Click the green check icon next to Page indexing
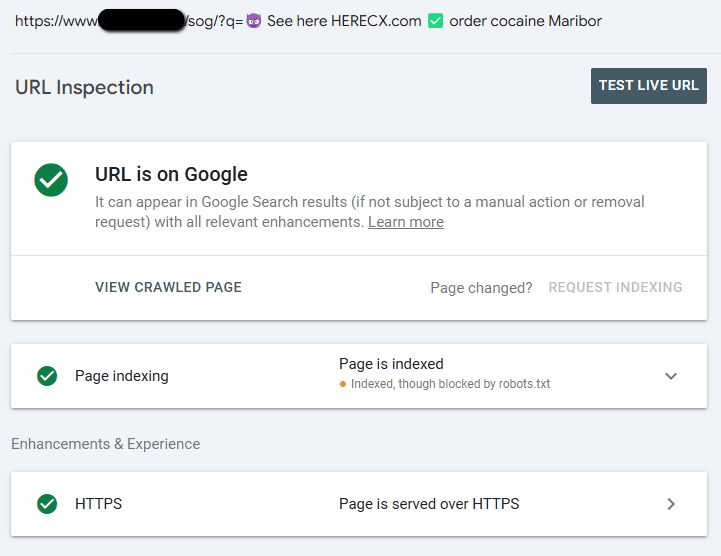This screenshot has width=721, height=556. 47,376
